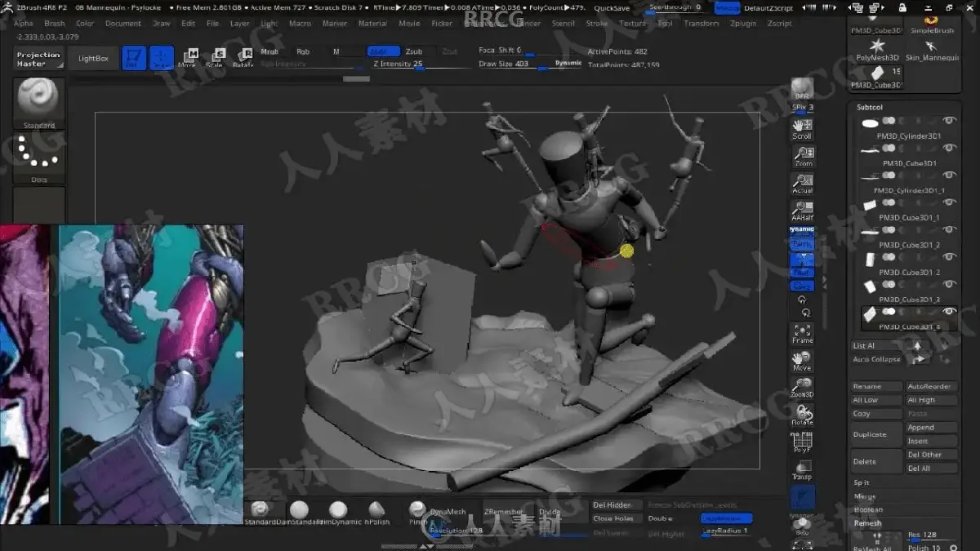
Task: Collapse the Subtool panel header
Action: (869, 107)
